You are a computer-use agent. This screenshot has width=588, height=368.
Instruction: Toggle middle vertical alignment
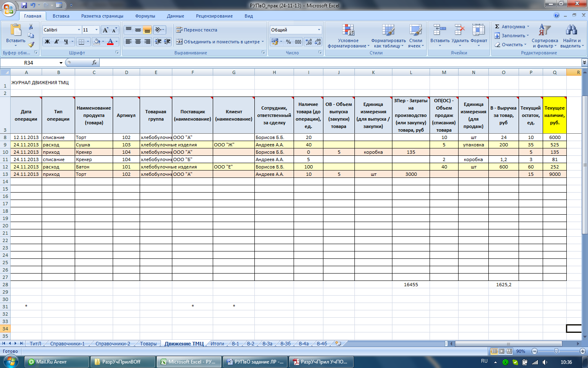(x=138, y=30)
